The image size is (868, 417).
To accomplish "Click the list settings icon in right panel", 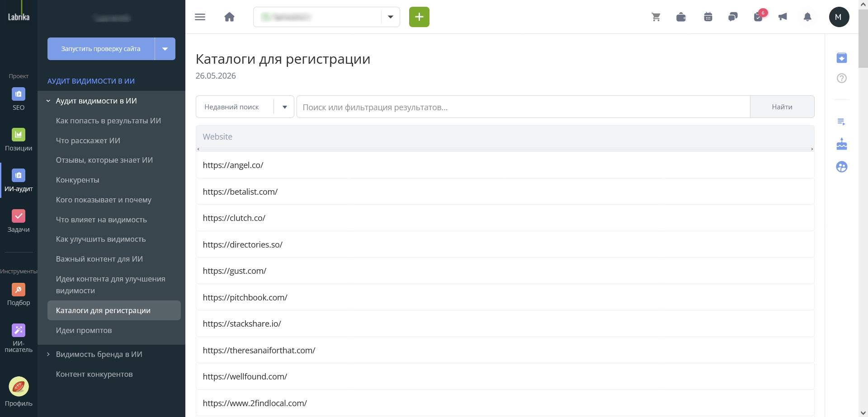I will [841, 122].
